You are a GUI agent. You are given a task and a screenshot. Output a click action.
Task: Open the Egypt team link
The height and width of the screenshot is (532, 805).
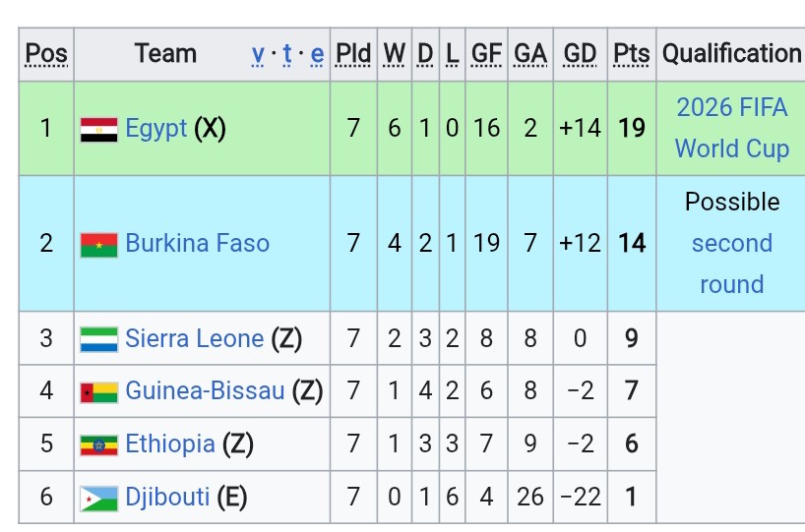pos(156,129)
